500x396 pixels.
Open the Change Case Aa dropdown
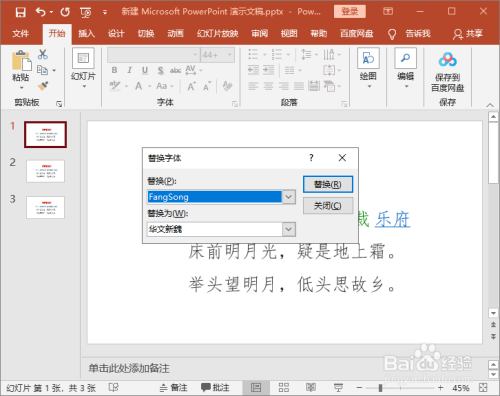(165, 86)
